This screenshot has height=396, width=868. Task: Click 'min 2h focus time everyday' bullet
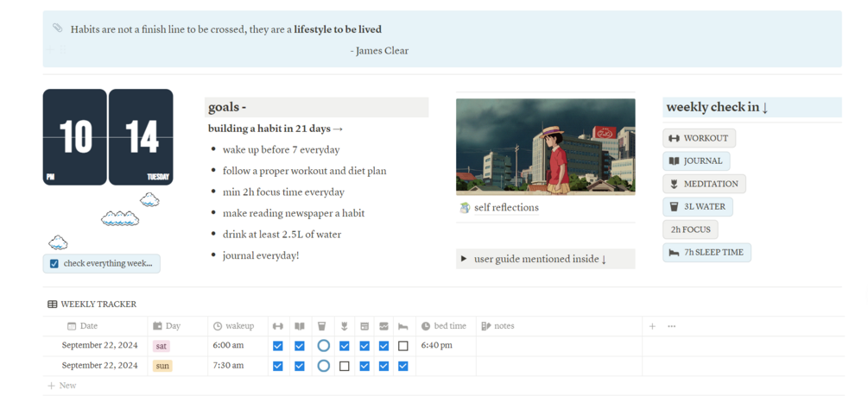coord(283,192)
